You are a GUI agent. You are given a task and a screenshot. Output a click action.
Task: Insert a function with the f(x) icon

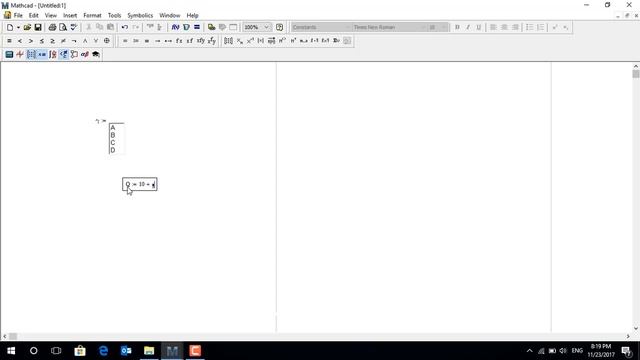pos(176,27)
